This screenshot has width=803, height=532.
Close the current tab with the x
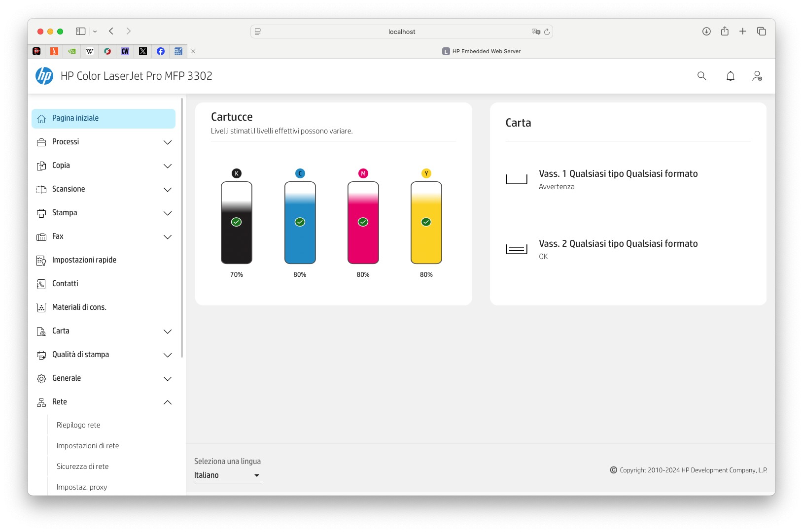(193, 51)
